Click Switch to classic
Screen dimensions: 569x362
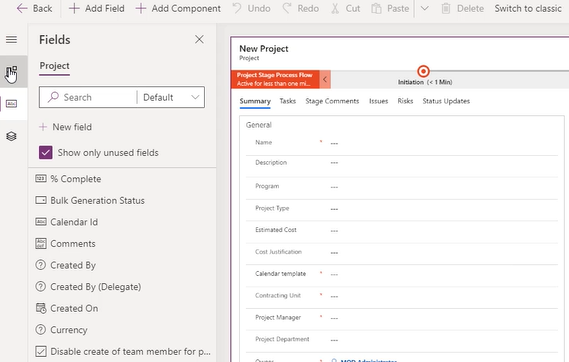(x=528, y=8)
